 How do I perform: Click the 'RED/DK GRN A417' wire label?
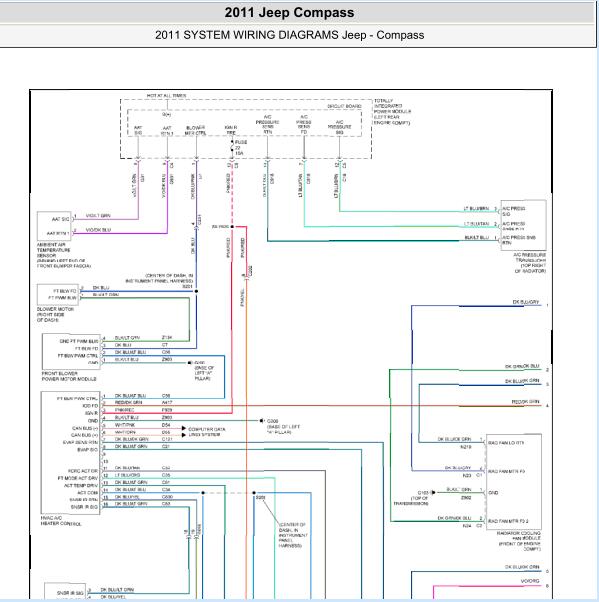click(143, 402)
